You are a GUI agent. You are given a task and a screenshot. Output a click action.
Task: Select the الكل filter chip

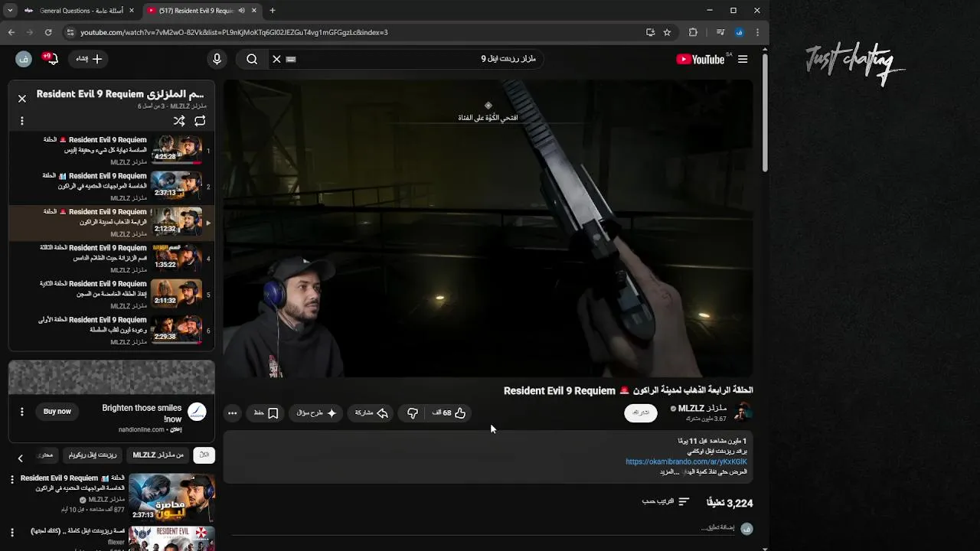(204, 455)
